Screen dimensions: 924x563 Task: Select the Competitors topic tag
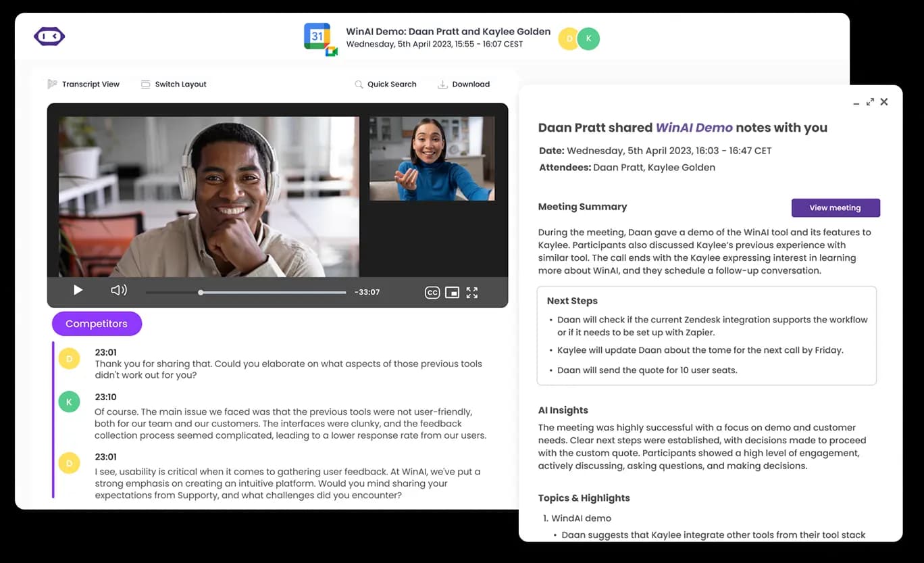point(97,324)
